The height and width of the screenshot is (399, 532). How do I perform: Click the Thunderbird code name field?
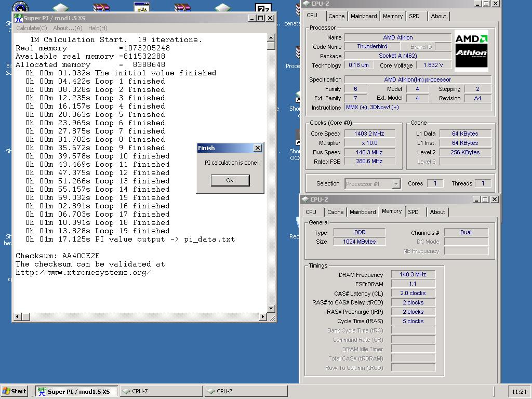pos(372,46)
